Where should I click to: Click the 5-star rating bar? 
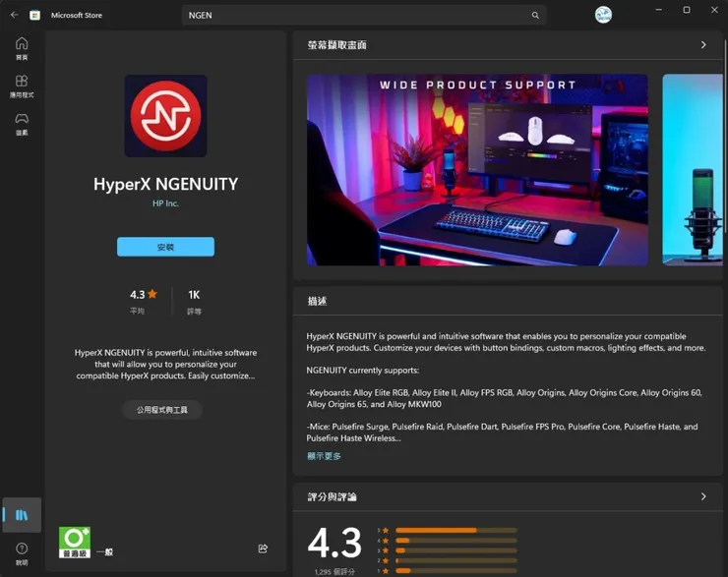455,530
